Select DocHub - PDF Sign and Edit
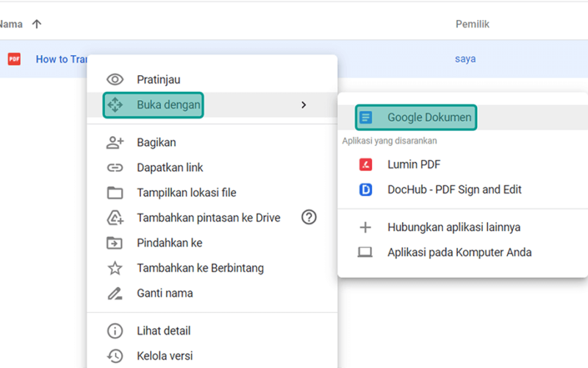Viewport: 588px width, 368px height. (463, 190)
